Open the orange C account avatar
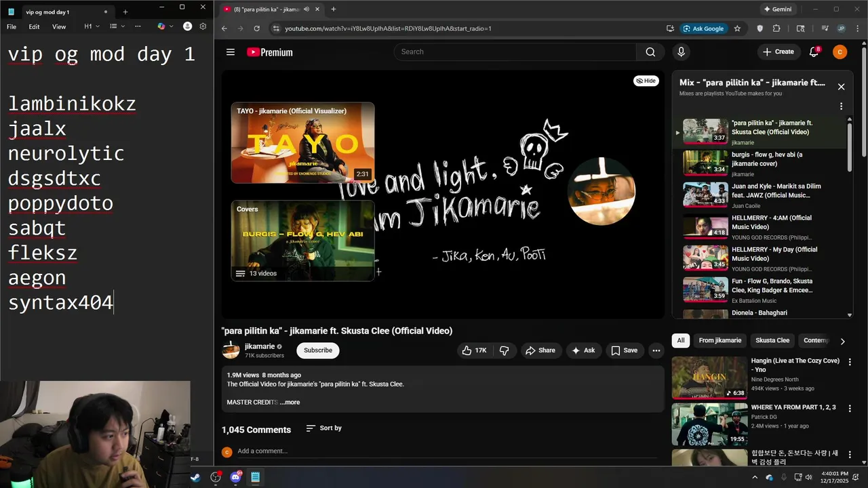The height and width of the screenshot is (488, 868). tap(840, 52)
